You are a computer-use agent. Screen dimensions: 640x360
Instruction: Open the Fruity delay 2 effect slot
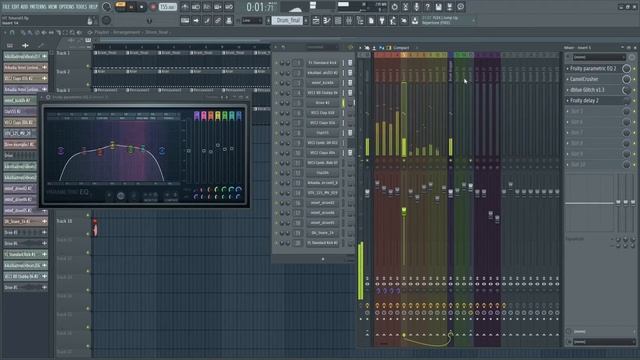584,100
